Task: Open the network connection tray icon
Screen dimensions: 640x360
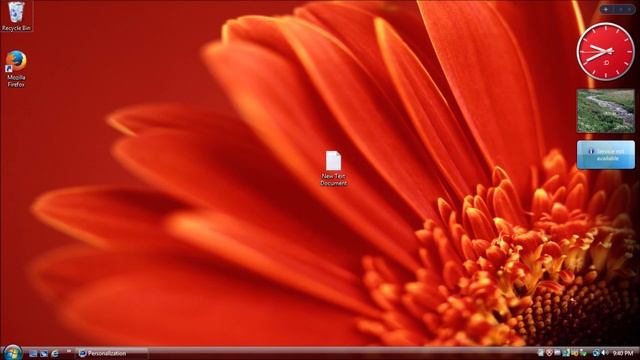Action: [x=596, y=353]
